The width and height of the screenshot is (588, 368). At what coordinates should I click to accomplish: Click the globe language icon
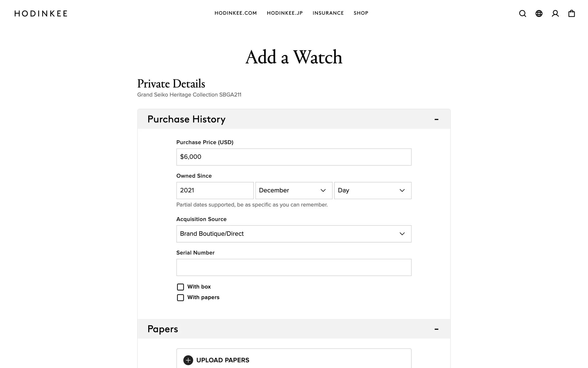point(539,13)
